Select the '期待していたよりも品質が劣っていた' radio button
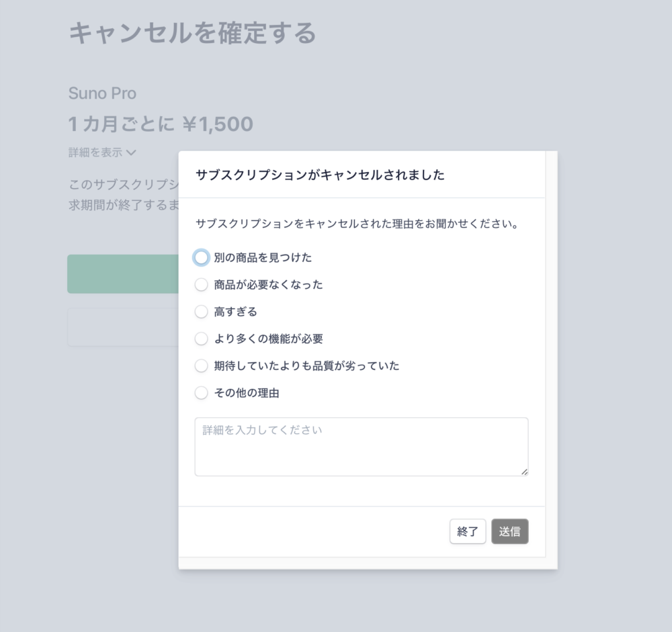 click(x=201, y=366)
